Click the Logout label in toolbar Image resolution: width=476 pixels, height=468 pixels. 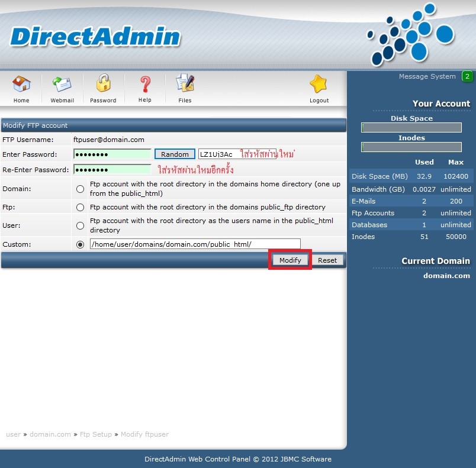319,101
